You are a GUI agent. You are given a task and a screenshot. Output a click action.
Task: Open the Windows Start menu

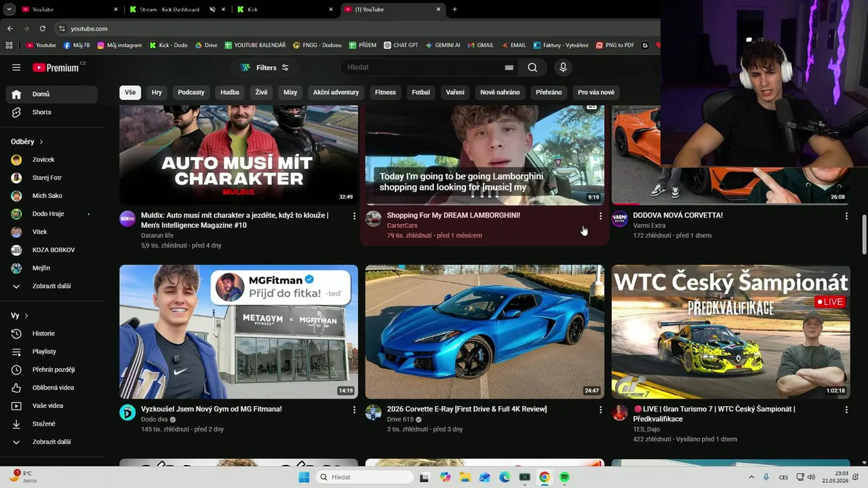(304, 477)
